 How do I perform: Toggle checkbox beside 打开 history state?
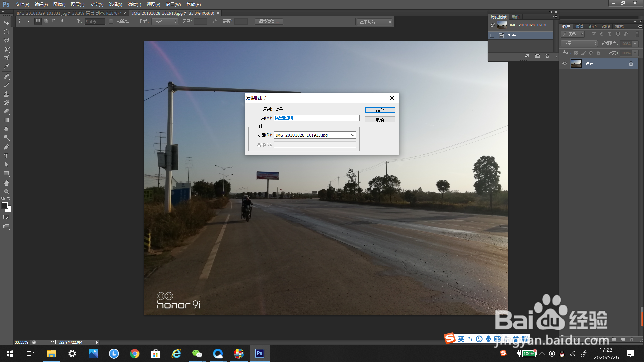492,36
